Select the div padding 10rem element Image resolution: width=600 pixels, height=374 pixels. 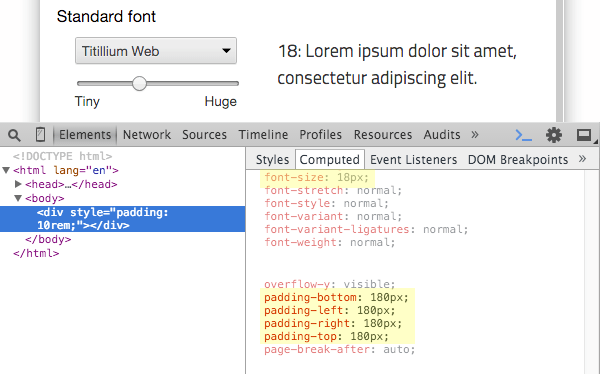[x=122, y=219]
